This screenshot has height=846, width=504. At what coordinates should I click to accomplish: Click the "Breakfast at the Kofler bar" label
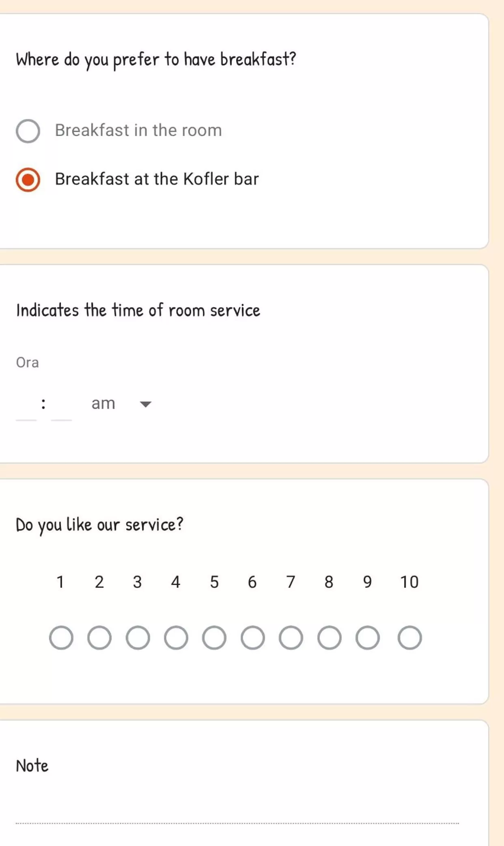pos(157,179)
